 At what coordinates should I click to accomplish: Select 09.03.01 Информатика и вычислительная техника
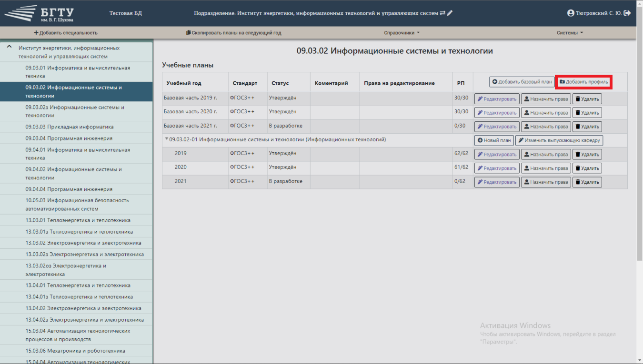(76, 72)
